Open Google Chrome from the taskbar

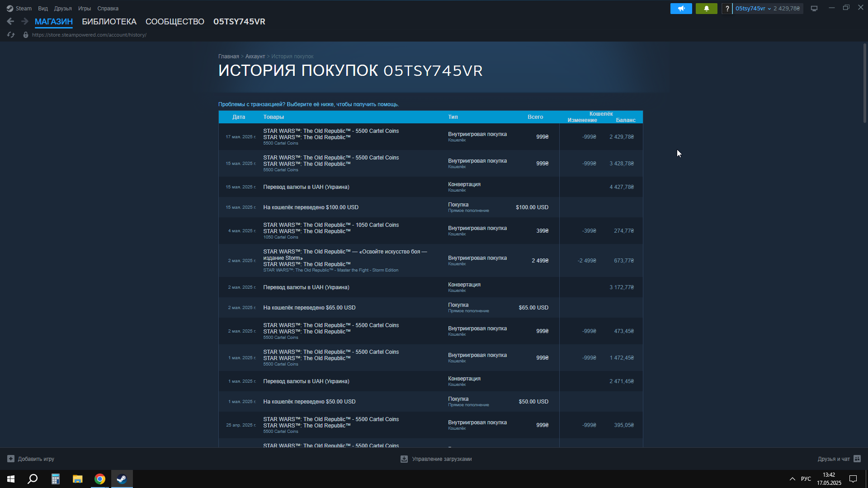click(x=100, y=479)
